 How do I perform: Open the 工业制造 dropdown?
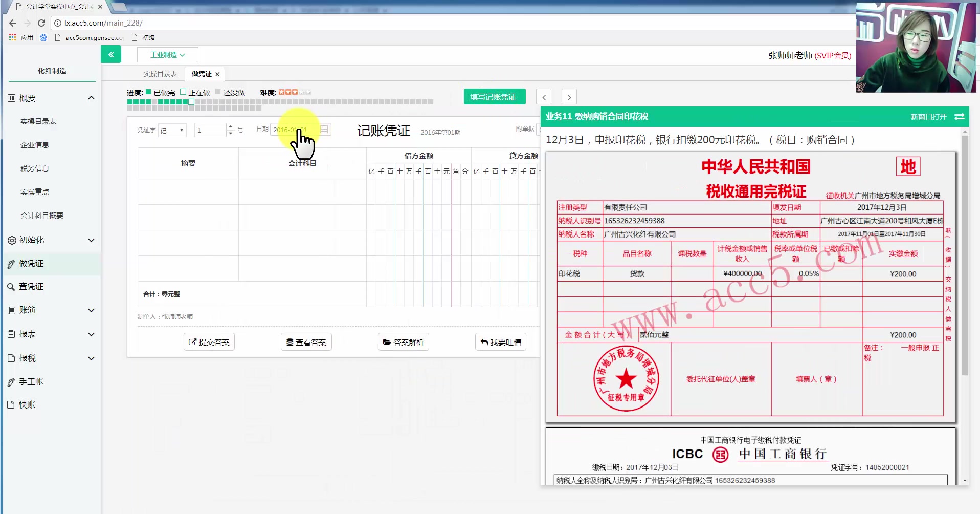167,54
